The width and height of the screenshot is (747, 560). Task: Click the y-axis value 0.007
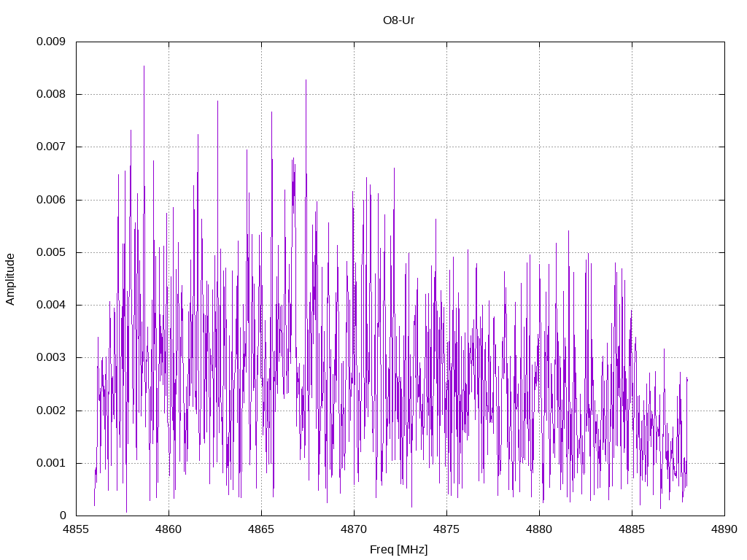(51, 147)
